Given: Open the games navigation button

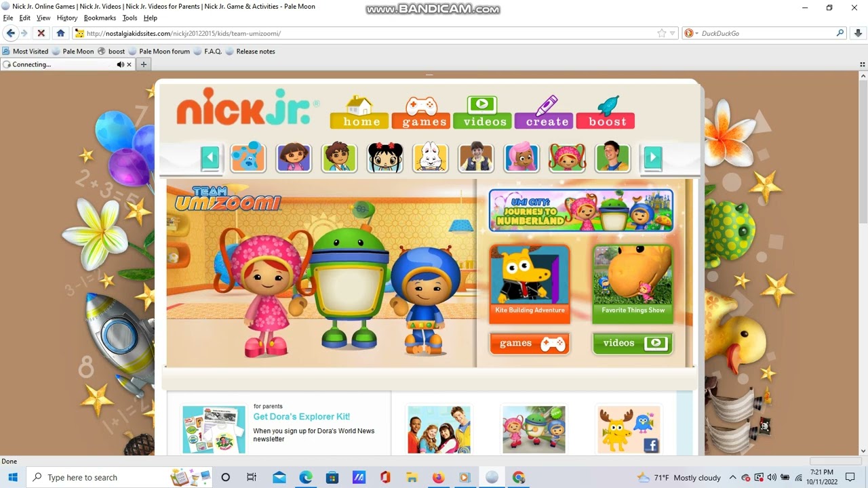Looking at the screenshot, I should pyautogui.click(x=421, y=112).
